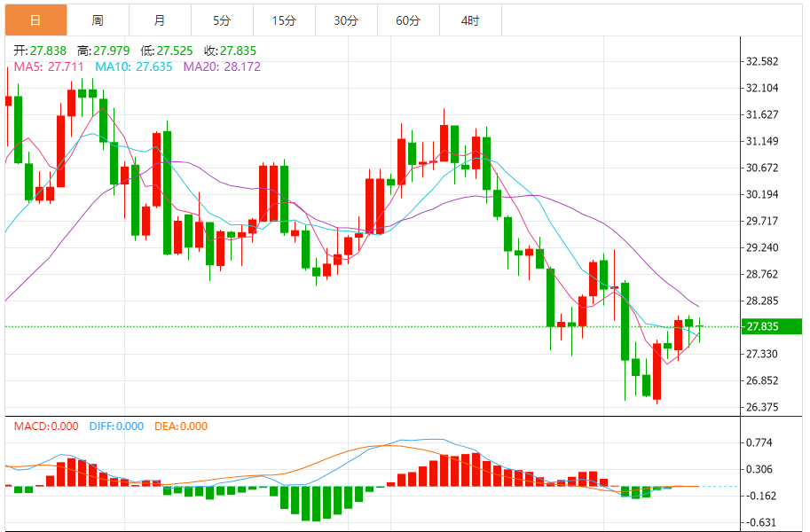Click the latest rightmost candlestick
Viewport: 810px width, 532px height.
pyautogui.click(x=699, y=330)
